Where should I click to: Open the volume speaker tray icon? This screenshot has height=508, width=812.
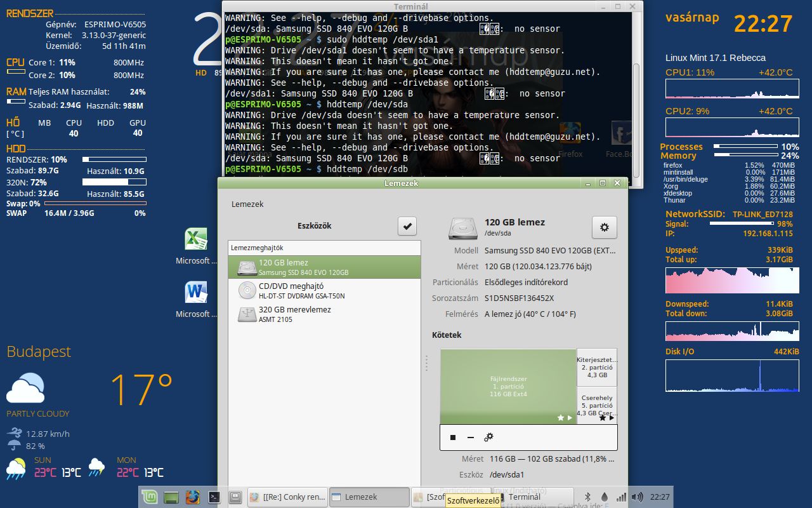coord(637,497)
